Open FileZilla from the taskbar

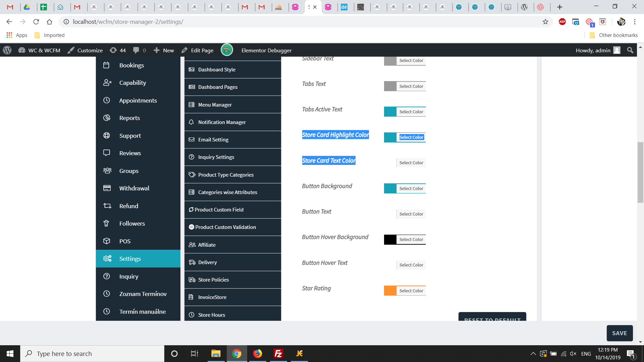click(278, 354)
